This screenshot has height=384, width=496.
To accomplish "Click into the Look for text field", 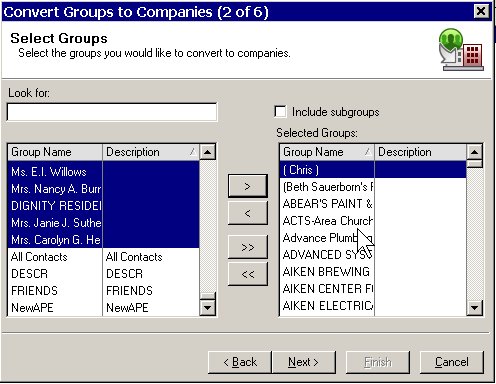I will pyautogui.click(x=112, y=112).
